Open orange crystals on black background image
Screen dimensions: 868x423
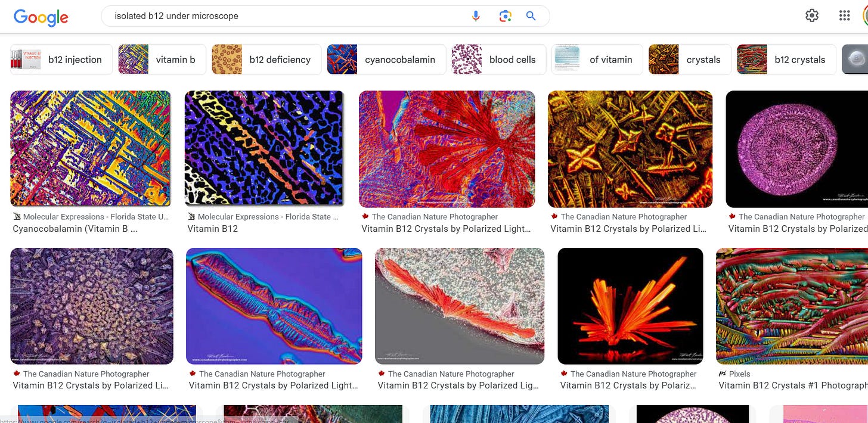click(630, 306)
